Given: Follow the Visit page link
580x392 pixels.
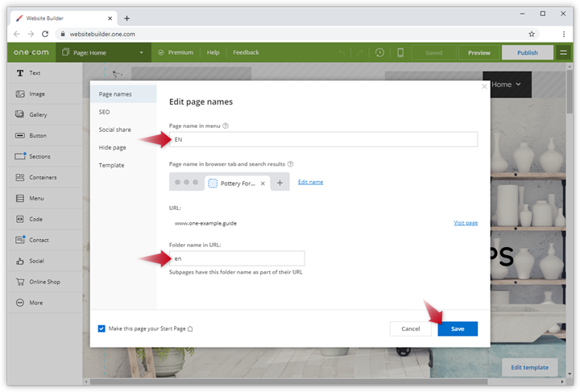Looking at the screenshot, I should click(x=465, y=223).
